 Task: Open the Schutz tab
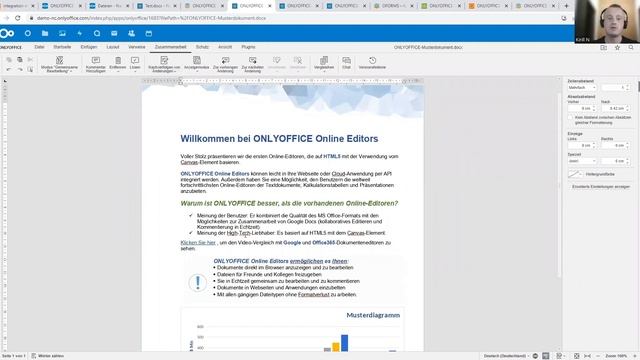[x=202, y=47]
